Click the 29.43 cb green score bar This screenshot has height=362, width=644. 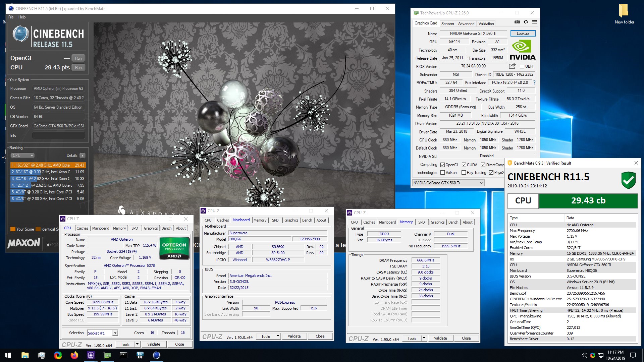tap(588, 200)
